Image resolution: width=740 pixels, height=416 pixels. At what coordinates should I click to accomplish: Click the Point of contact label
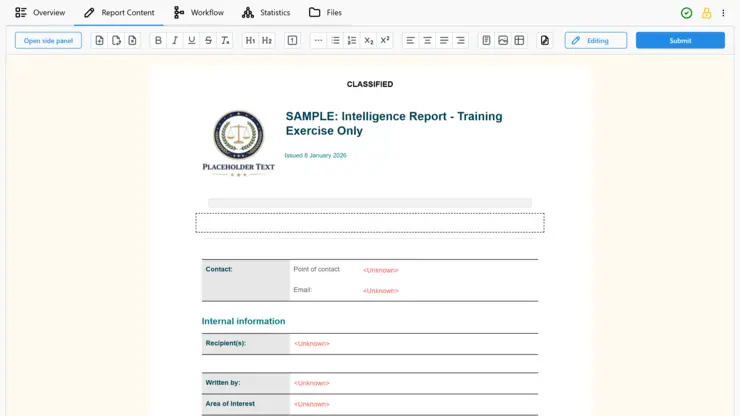tap(316, 269)
